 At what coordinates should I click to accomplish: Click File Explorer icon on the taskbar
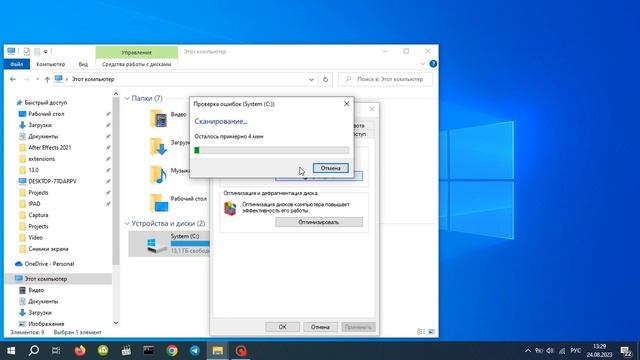point(218,351)
